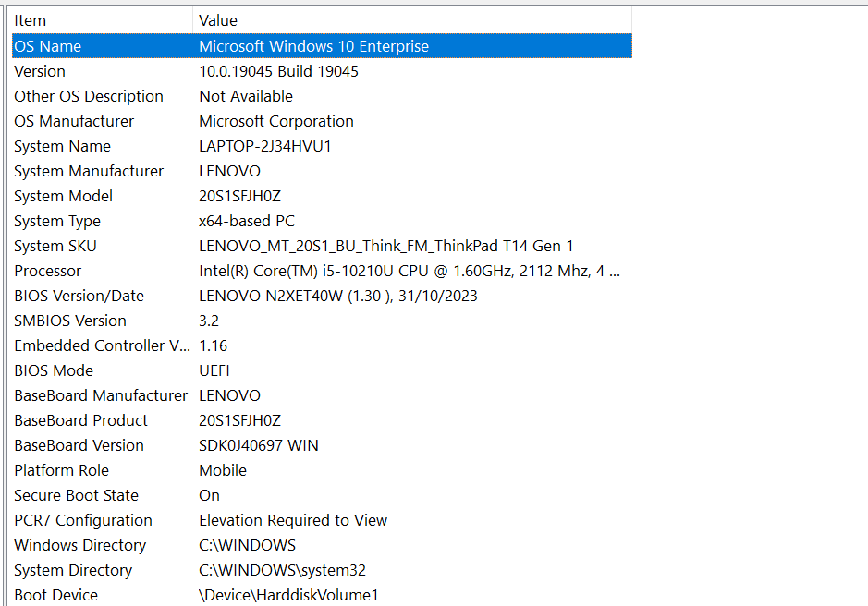Image resolution: width=868 pixels, height=606 pixels.
Task: Click the Secure Boot 'On' value
Action: pos(209,495)
